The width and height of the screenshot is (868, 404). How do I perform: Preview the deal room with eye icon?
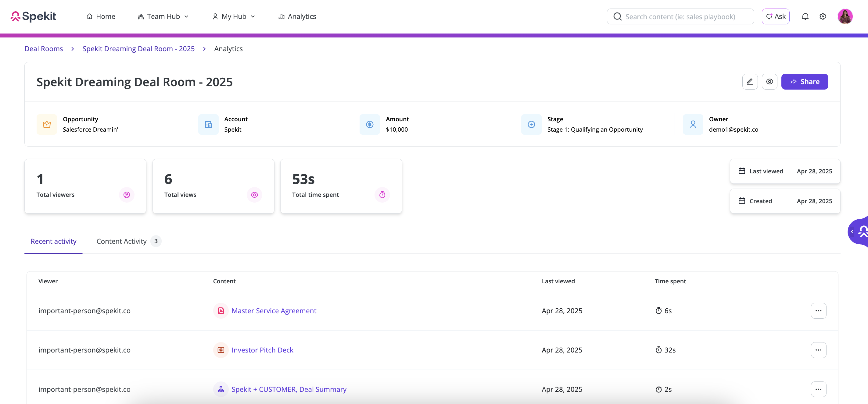click(x=769, y=81)
